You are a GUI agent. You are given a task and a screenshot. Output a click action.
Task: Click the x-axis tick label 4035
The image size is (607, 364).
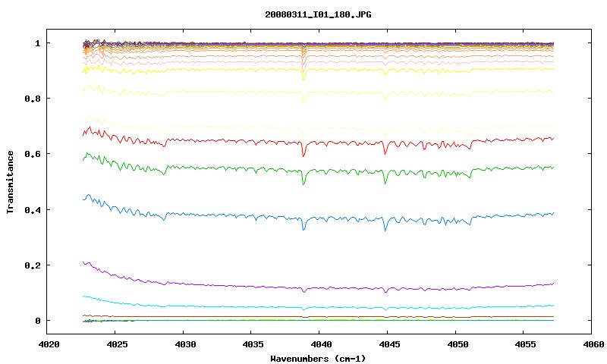[253, 344]
